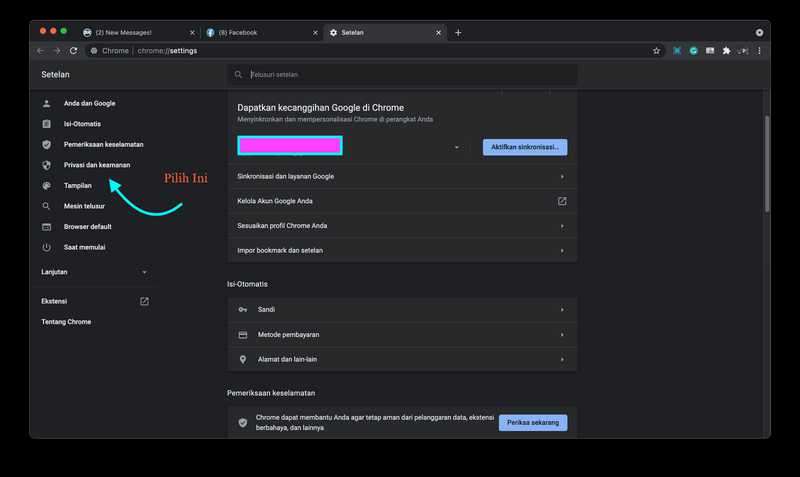Open Kelola Akun Google Anda external link
The width and height of the screenshot is (800, 477).
[562, 201]
